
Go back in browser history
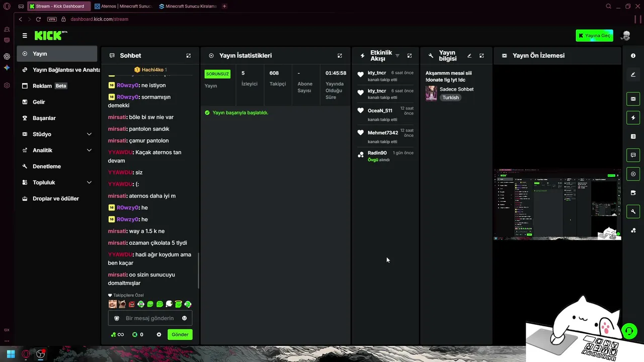click(x=20, y=19)
